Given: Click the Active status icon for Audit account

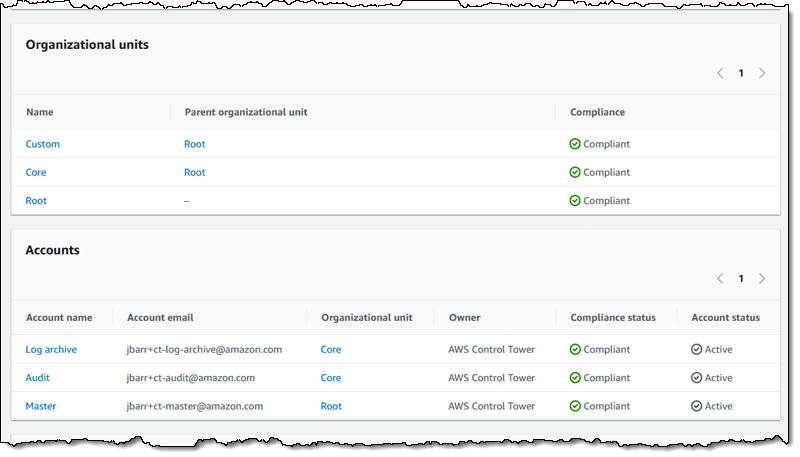Looking at the screenshot, I should point(696,378).
